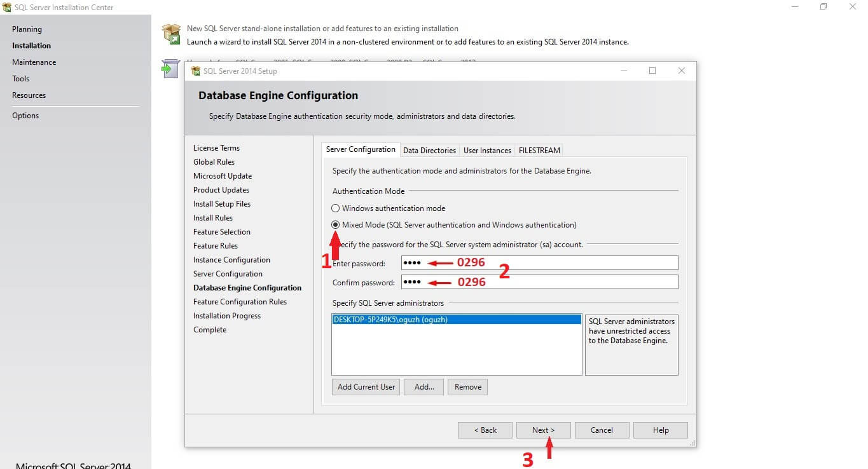Screen dimensions: 868x469
Task: Close the SQL Server 2014 Setup dialog
Action: click(x=682, y=71)
